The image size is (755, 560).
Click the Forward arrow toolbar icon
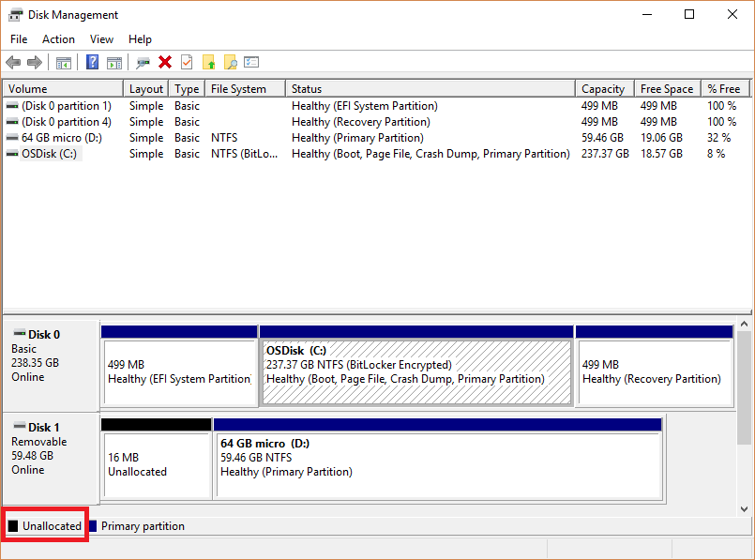coord(35,62)
